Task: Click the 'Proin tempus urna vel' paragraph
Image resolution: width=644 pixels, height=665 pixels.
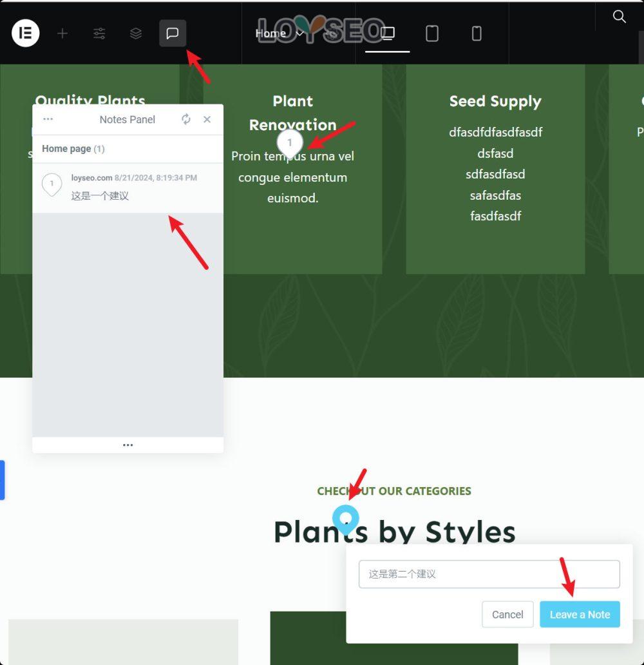Action: [x=292, y=177]
